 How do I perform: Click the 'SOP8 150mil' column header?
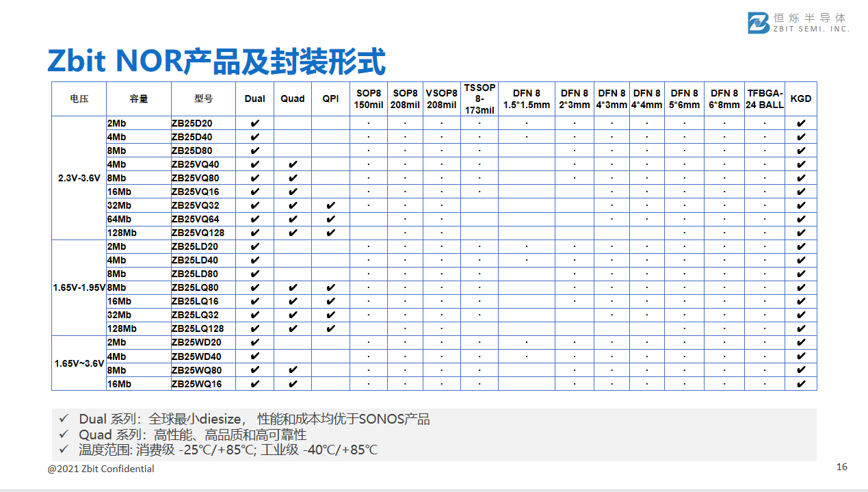click(x=369, y=99)
